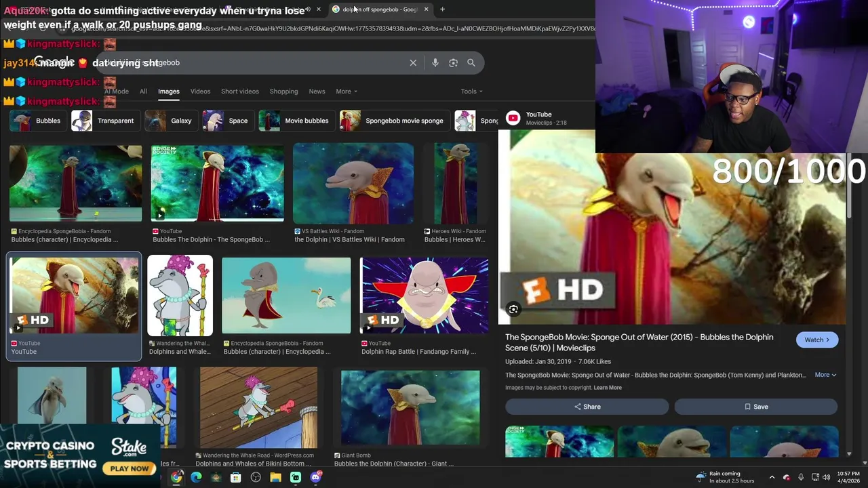Open Discord from the taskbar
This screenshot has width=868, height=488.
[x=315, y=477]
